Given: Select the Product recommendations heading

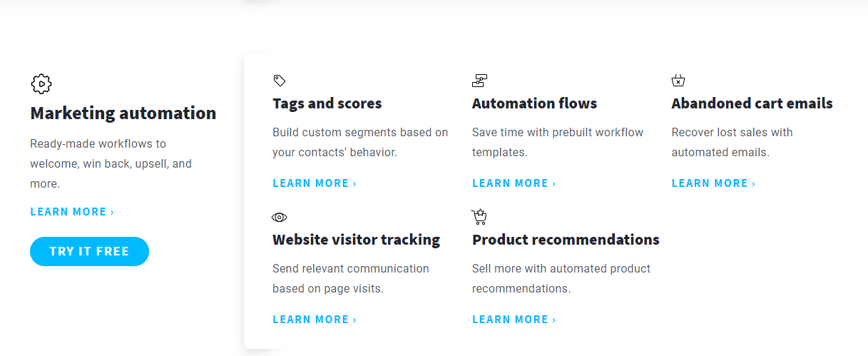Looking at the screenshot, I should tap(566, 240).
